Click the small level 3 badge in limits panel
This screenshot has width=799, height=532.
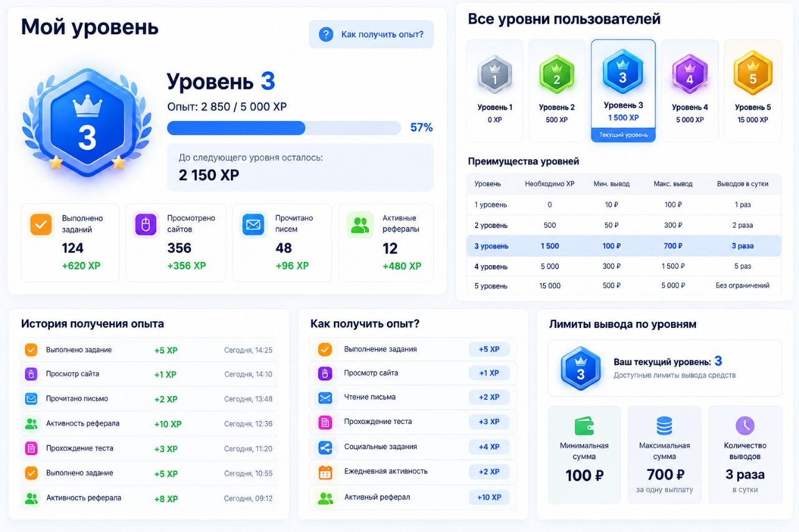coord(581,369)
